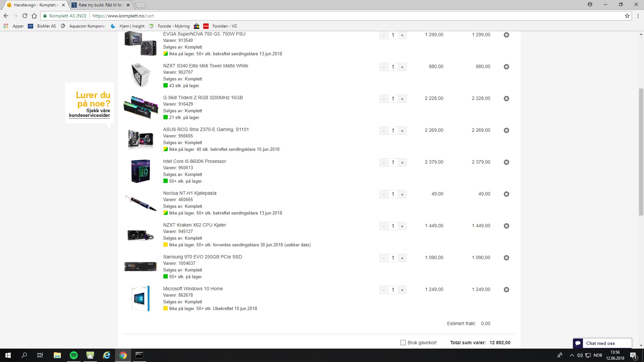This screenshot has width=644, height=362.
Task: Open NZXT S340 Elite Midi Tower link
Action: 206,66
